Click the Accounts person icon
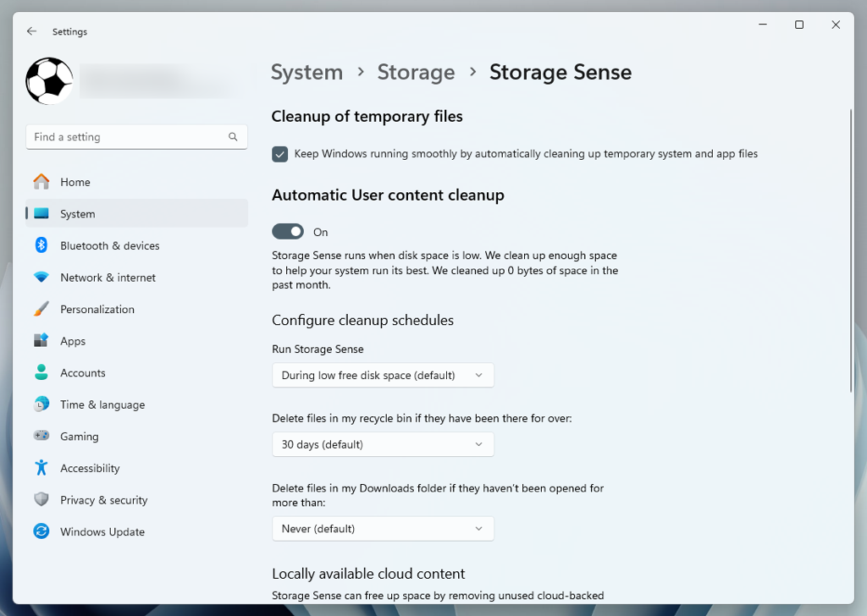Screen dimensions: 867x616 (x=41, y=372)
